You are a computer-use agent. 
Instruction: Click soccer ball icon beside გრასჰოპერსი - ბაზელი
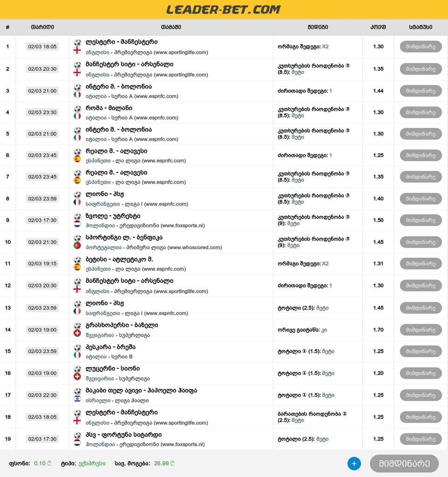point(77,326)
